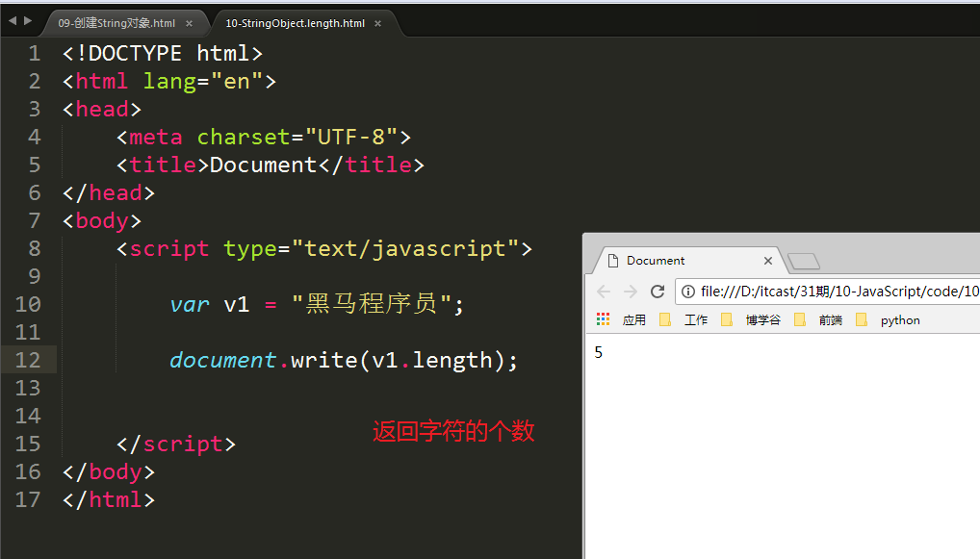The height and width of the screenshot is (559, 980).
Task: Click the red 返回字符的个数 annotation text
Action: coord(453,431)
